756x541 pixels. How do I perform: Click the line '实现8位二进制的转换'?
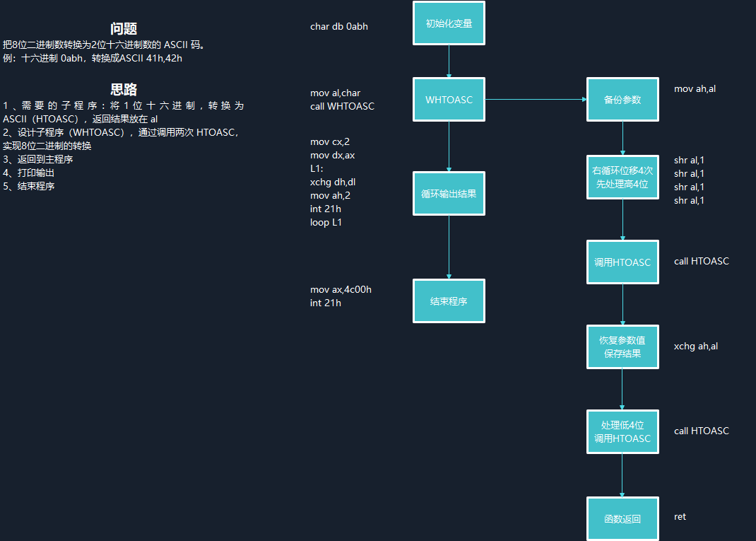(47, 146)
